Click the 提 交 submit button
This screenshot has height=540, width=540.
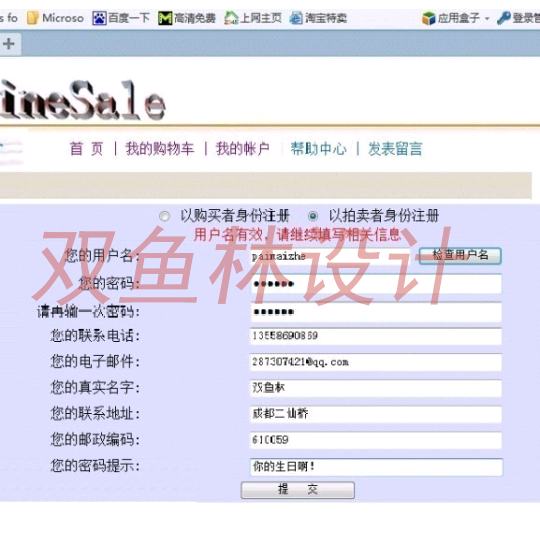coord(298,489)
